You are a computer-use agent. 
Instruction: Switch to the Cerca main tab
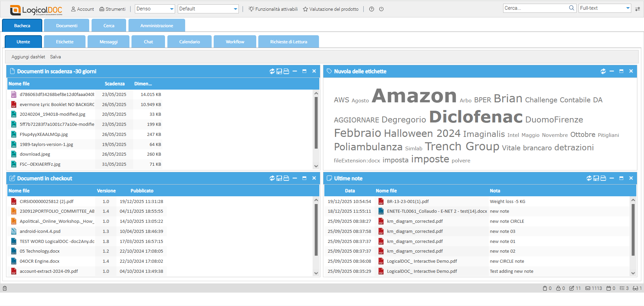109,25
